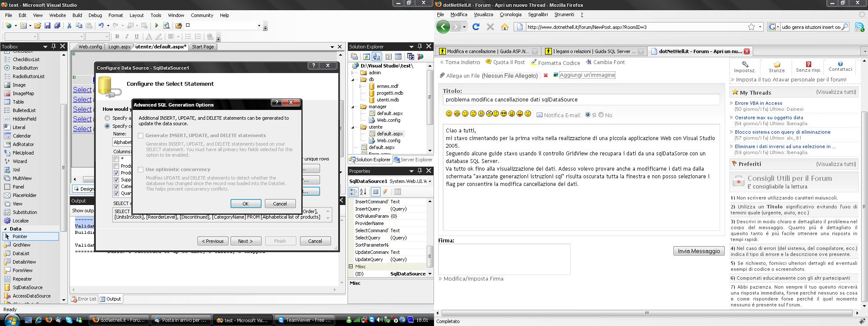Click Save All icon in Visual Studio toolbar
The height and width of the screenshot is (326, 868).
click(57, 25)
